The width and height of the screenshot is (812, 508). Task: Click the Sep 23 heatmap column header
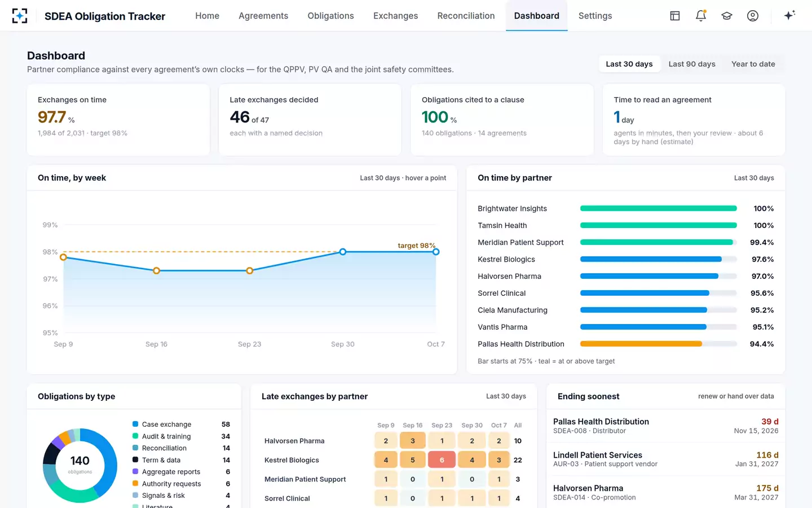[x=442, y=425]
